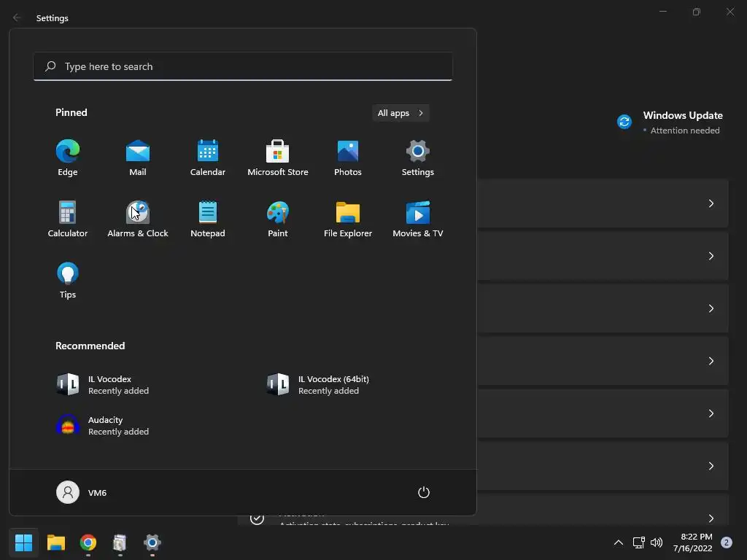
Task: Show hidden system tray icons
Action: (x=619, y=542)
